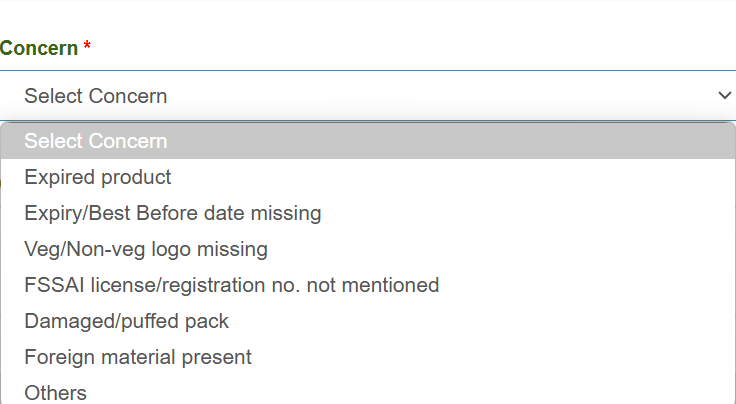Screen dimensions: 736x404
Task: Mark concern as FSSAI number not mentioned
Action: pos(232,285)
